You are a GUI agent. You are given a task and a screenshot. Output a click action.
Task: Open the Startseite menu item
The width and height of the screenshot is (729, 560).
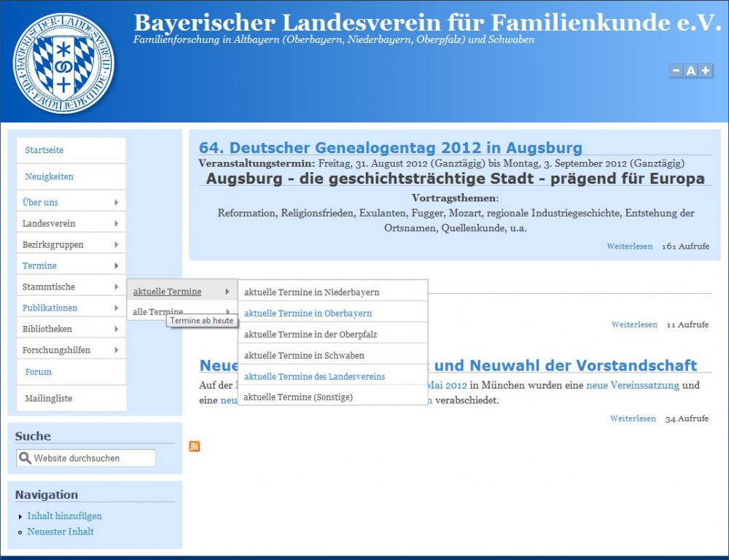click(44, 150)
